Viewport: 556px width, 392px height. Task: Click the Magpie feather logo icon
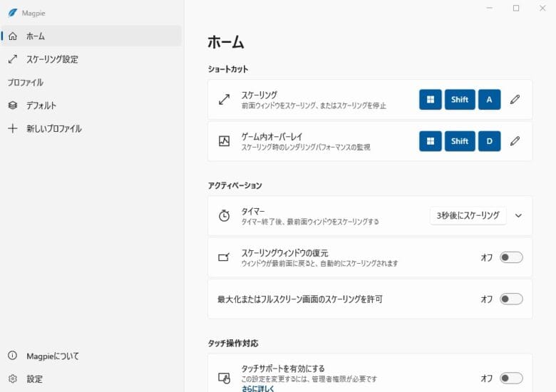tap(12, 13)
